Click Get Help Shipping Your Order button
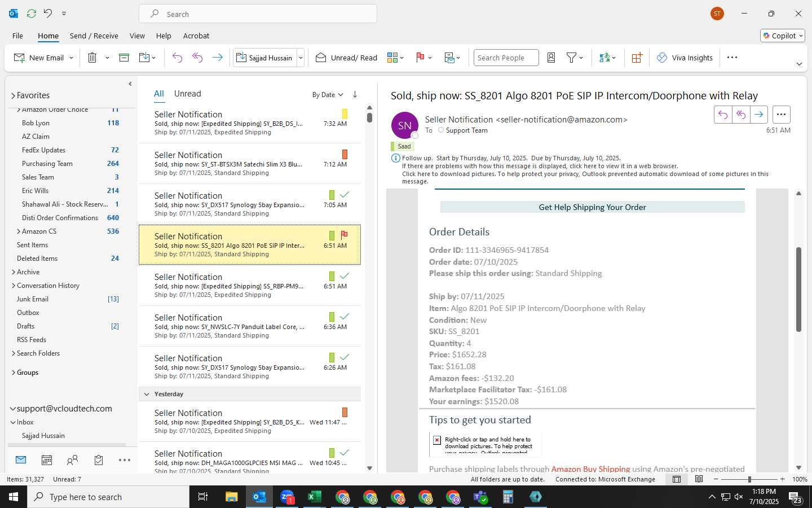This screenshot has width=812, height=508. point(592,207)
